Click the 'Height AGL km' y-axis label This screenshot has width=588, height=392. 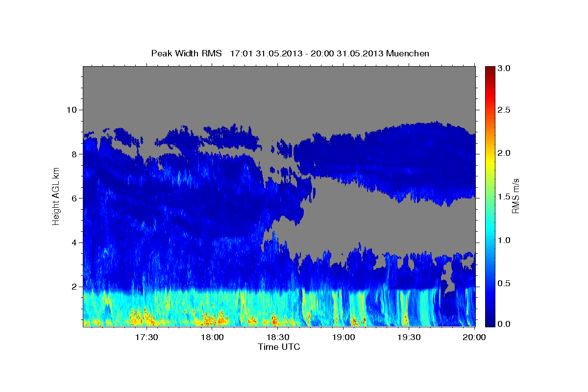click(56, 196)
